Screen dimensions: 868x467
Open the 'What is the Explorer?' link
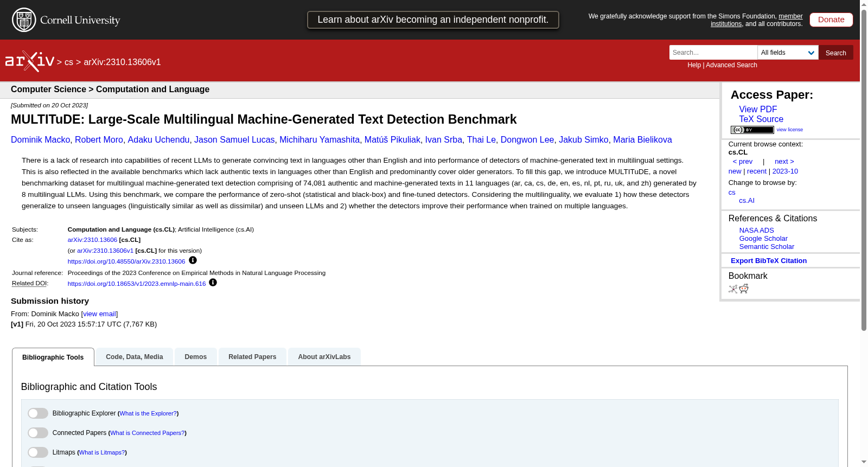(x=148, y=413)
